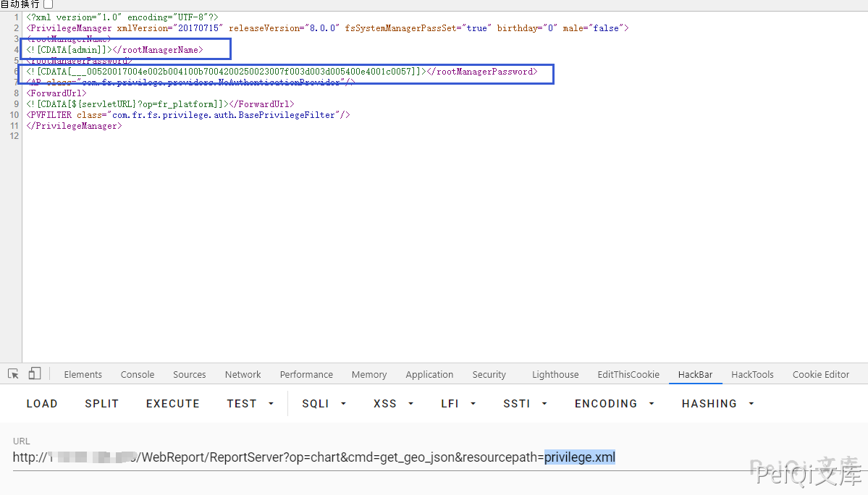Open the ENCODING dropdown

coord(614,404)
